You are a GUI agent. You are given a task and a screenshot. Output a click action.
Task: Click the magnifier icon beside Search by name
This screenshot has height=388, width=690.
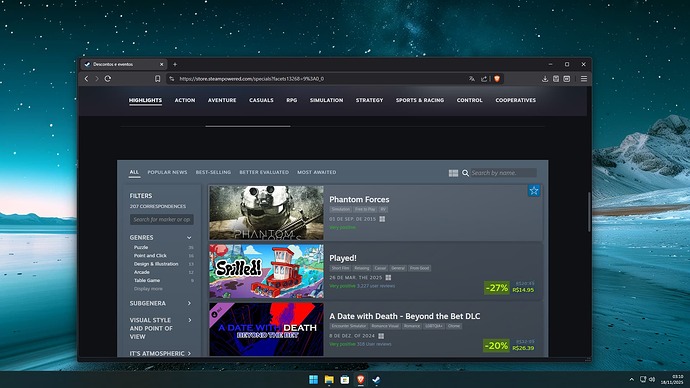click(x=465, y=173)
